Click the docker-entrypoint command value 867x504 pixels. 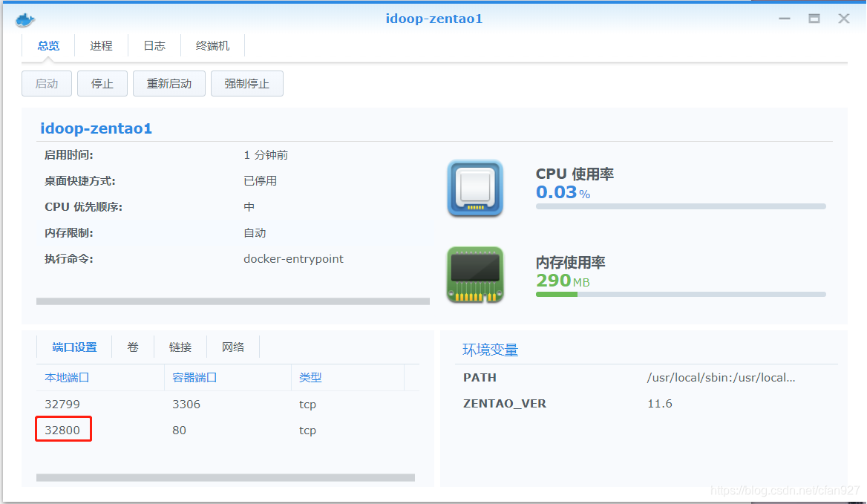[x=294, y=258]
